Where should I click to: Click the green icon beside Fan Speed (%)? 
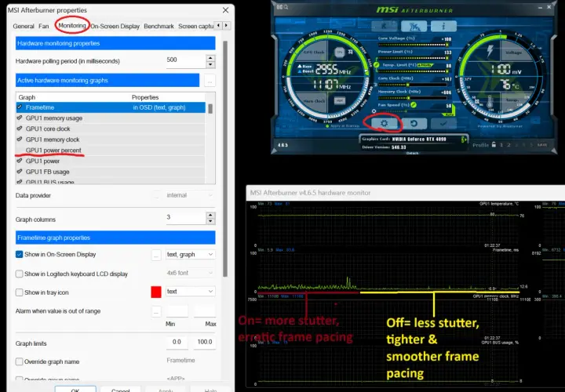tap(414, 105)
